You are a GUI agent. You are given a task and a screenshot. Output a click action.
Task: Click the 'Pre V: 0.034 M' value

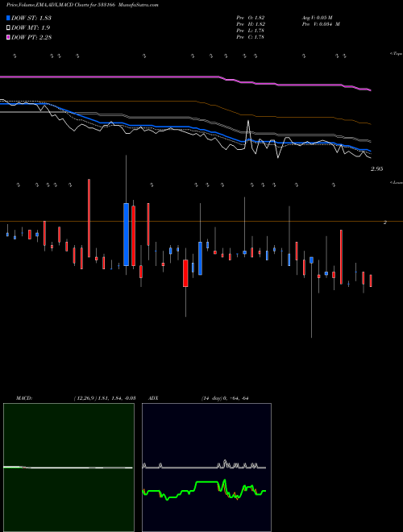321,24
